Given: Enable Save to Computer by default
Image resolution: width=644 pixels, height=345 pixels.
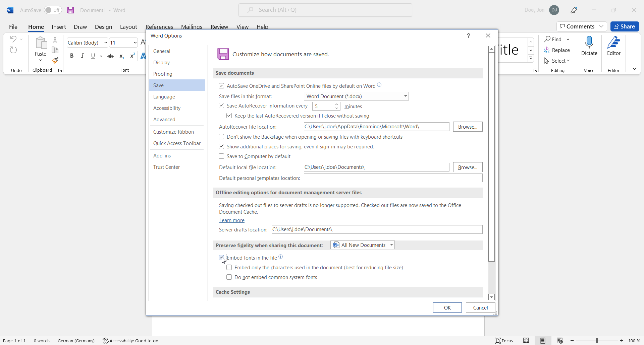Looking at the screenshot, I should point(221,156).
